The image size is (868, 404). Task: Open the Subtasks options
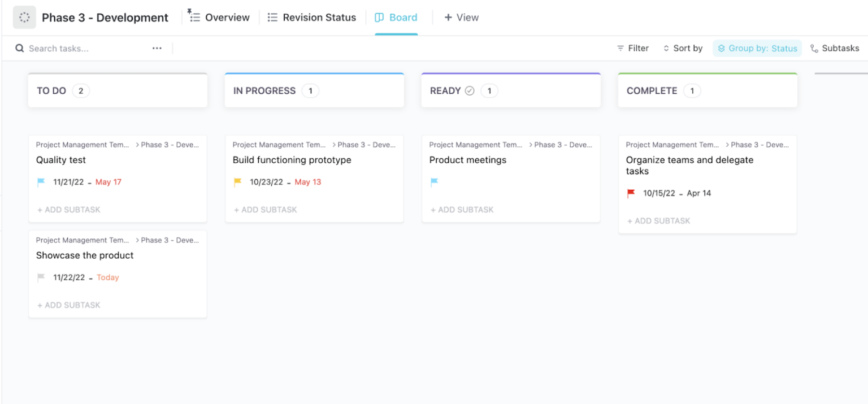coord(835,48)
